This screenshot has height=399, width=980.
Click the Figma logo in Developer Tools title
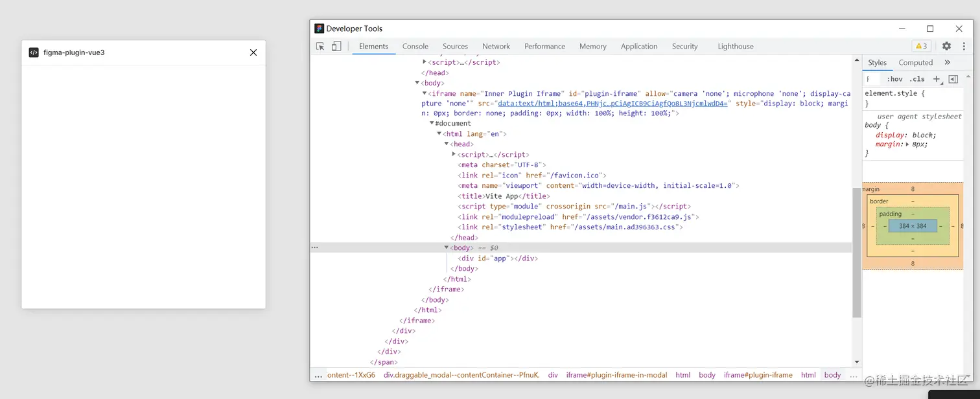coord(319,28)
